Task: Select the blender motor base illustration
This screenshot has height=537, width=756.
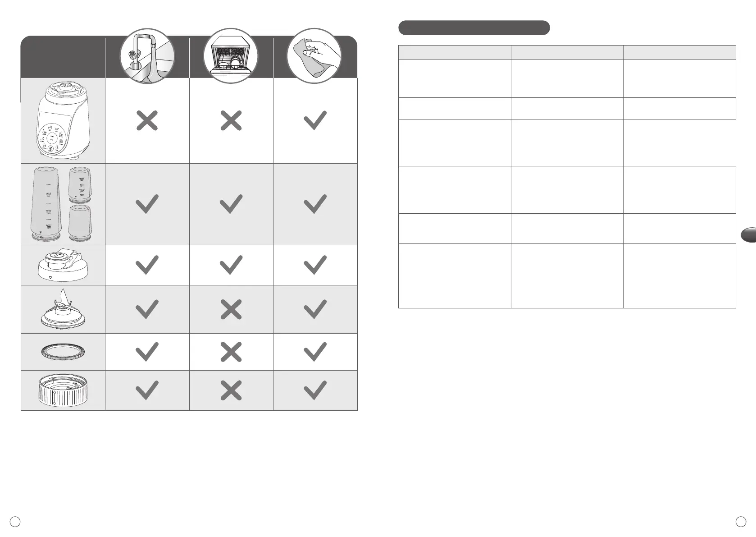Action: (63, 121)
